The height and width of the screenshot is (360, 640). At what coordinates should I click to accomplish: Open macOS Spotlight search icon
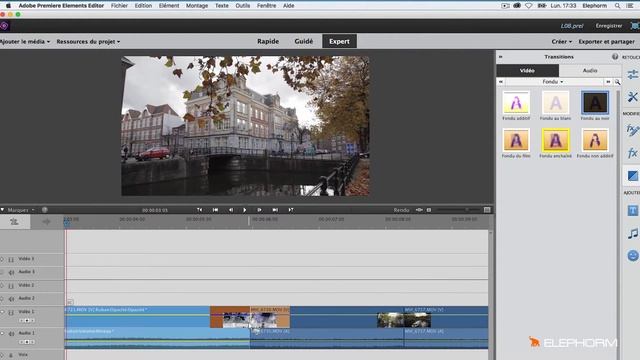pos(618,6)
